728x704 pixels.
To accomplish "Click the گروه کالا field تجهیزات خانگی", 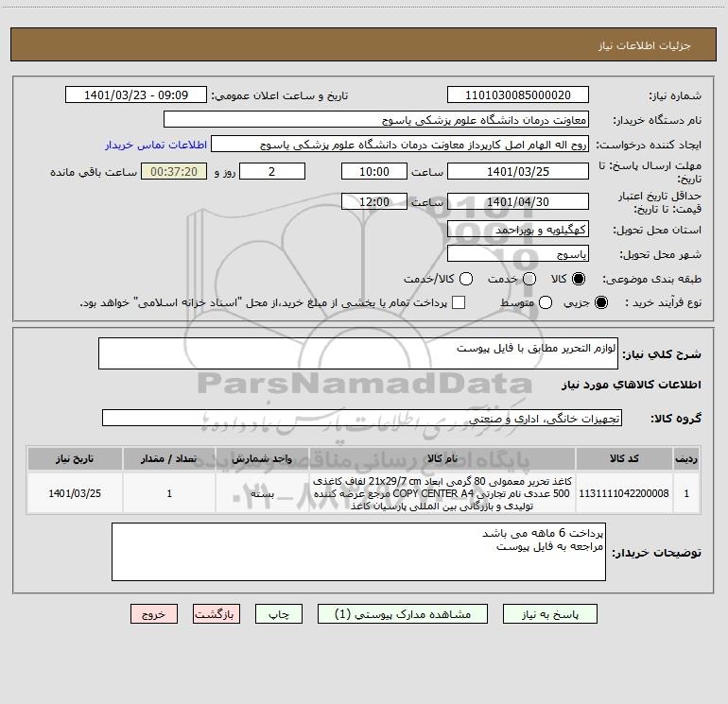I will [x=362, y=418].
